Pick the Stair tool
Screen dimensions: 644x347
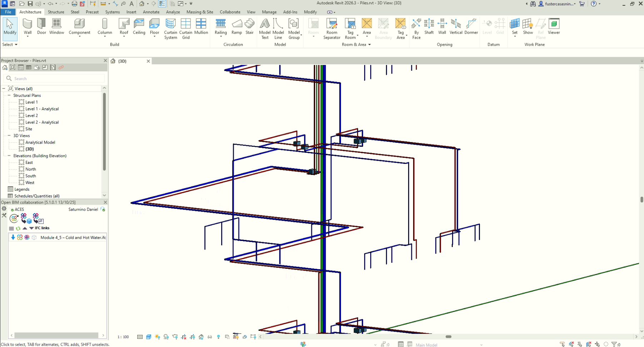249,27
